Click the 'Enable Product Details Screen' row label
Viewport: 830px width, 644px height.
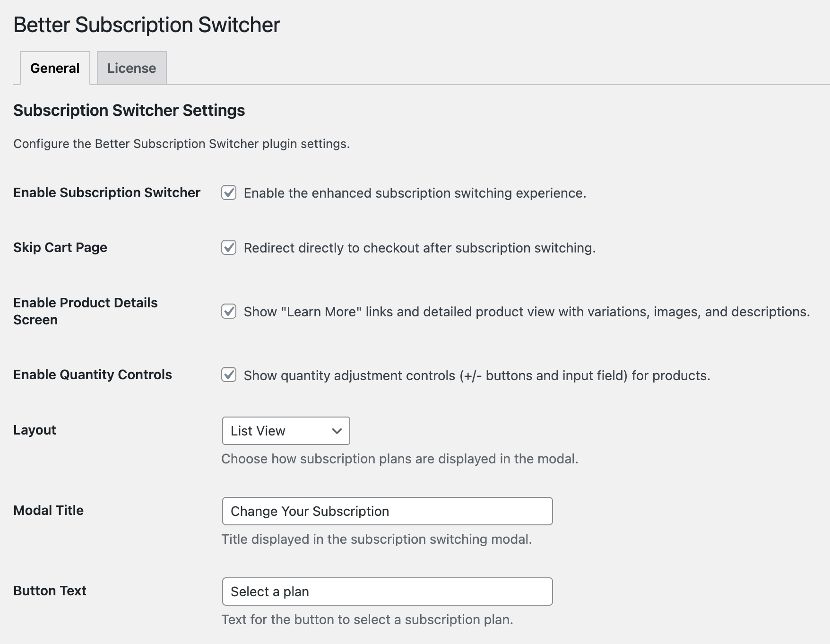click(x=86, y=311)
